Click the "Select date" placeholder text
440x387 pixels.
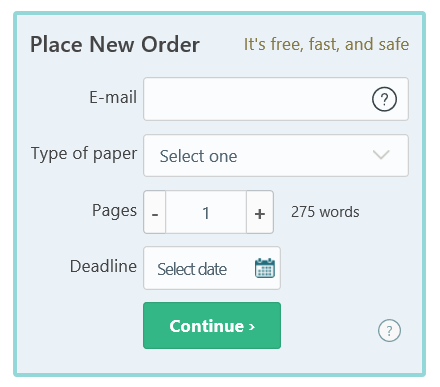[192, 269]
